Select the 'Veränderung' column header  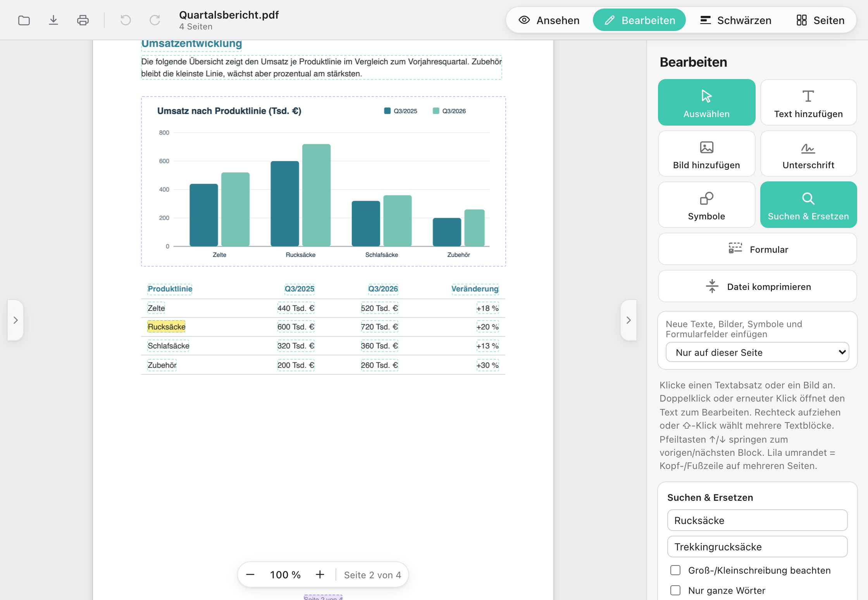pos(475,289)
